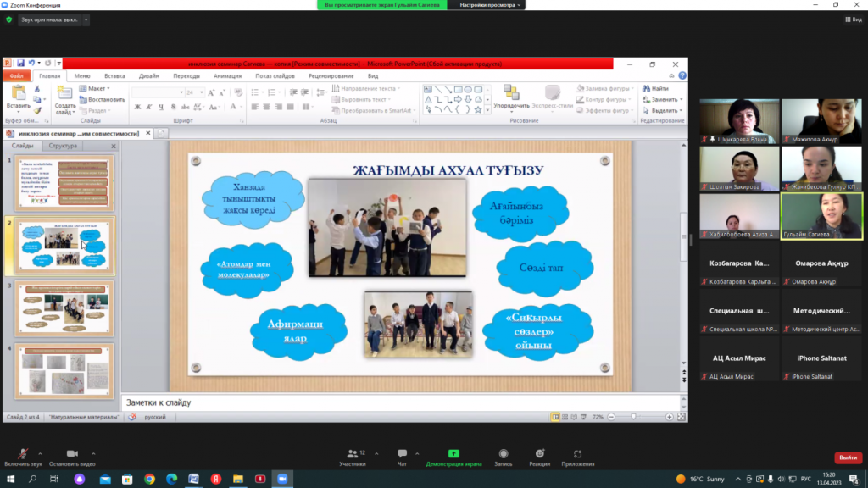
Task: Click the bulleted list icon
Action: (x=255, y=92)
